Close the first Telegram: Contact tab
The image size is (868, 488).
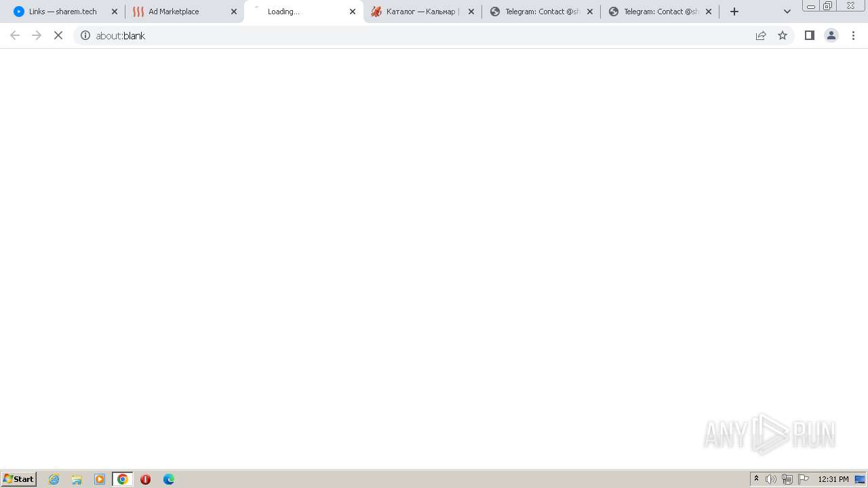590,12
